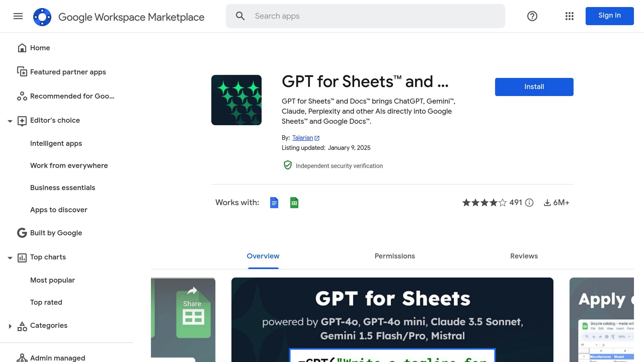644x362 pixels.
Task: Open the Google apps grid
Action: pos(569,16)
